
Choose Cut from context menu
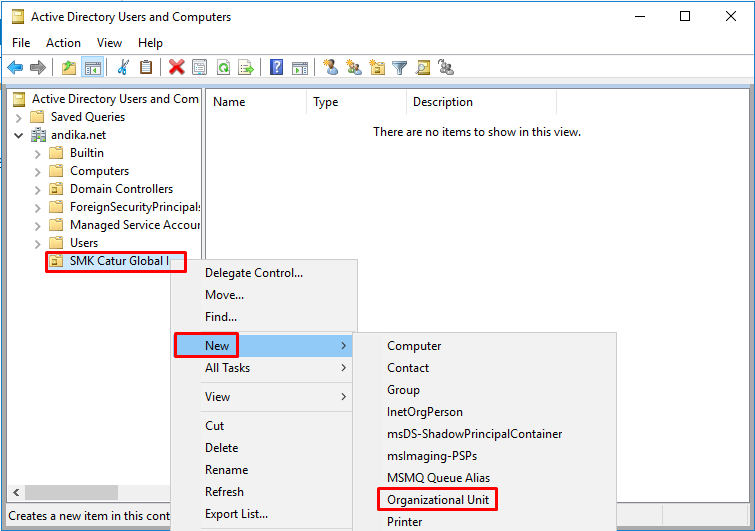click(x=263, y=426)
